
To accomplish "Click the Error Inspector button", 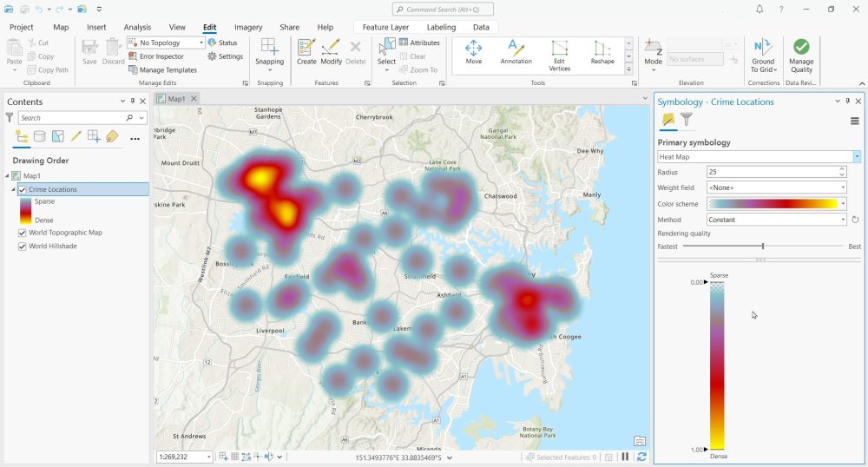I will tap(156, 56).
